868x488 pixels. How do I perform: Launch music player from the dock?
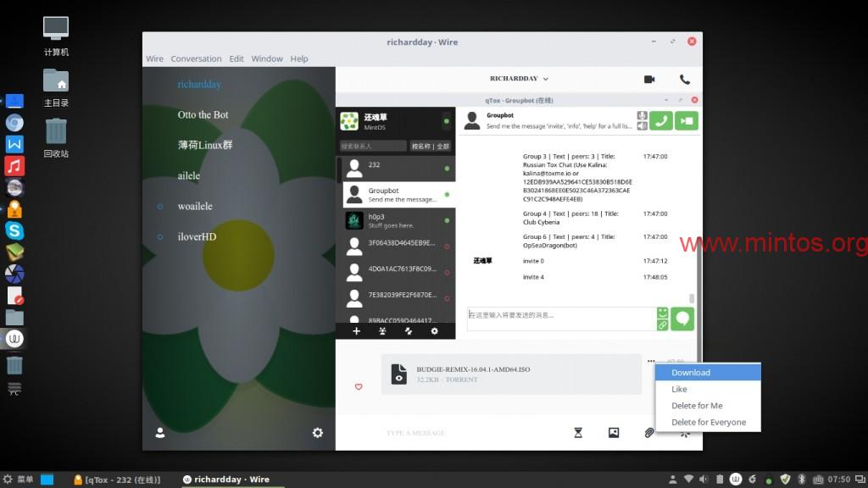point(14,165)
